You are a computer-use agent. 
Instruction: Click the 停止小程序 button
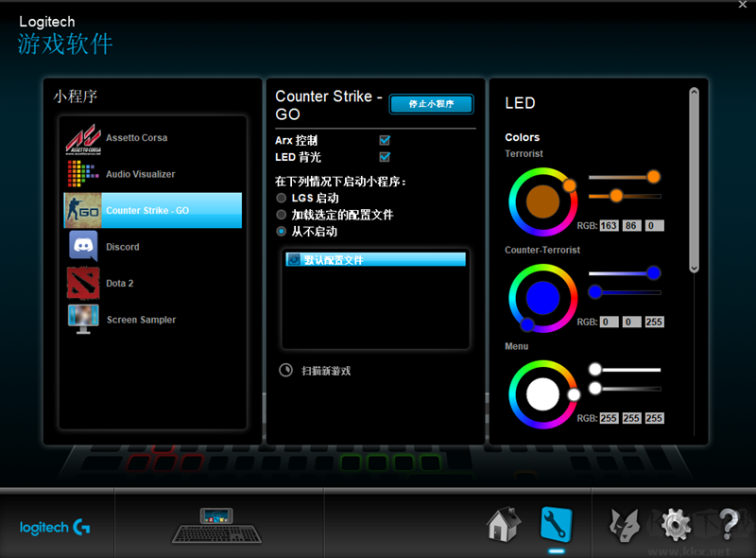(431, 105)
